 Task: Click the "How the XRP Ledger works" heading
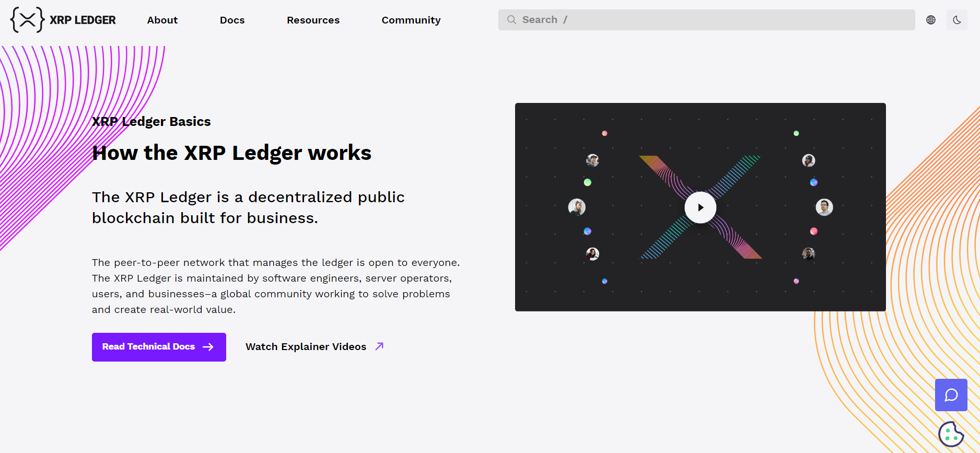tap(231, 153)
